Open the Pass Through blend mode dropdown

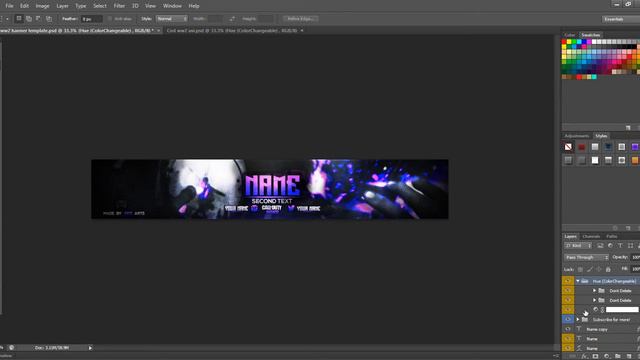tap(586, 257)
